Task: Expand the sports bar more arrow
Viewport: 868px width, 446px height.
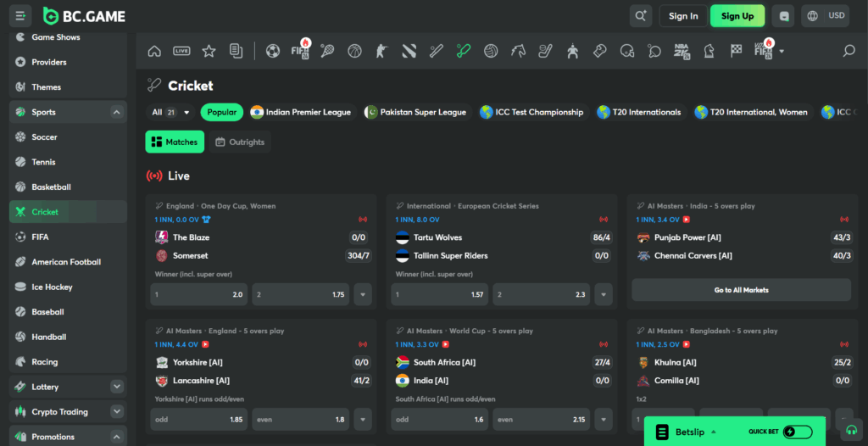Action: point(782,52)
